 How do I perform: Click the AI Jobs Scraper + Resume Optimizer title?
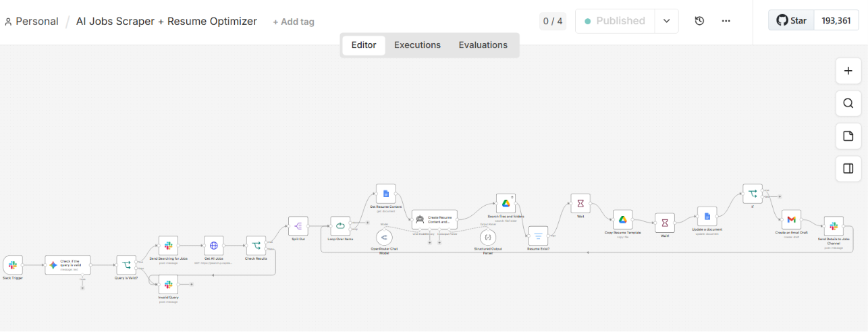167,21
